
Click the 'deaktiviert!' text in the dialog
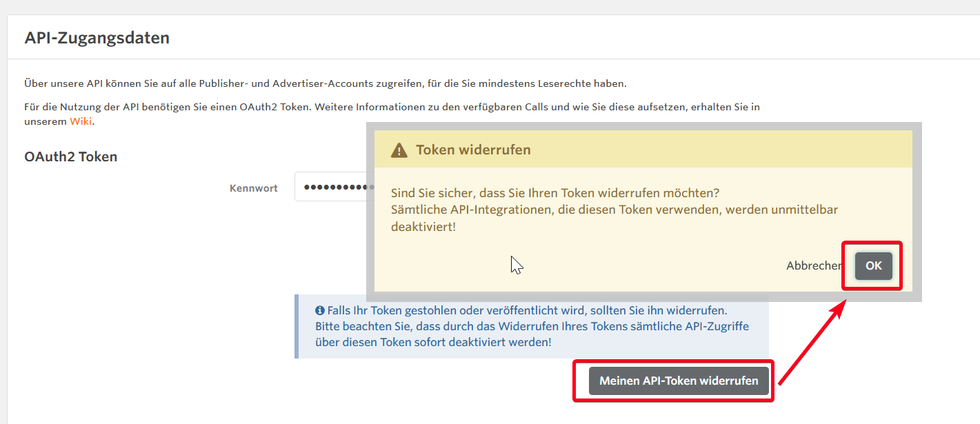point(423,226)
